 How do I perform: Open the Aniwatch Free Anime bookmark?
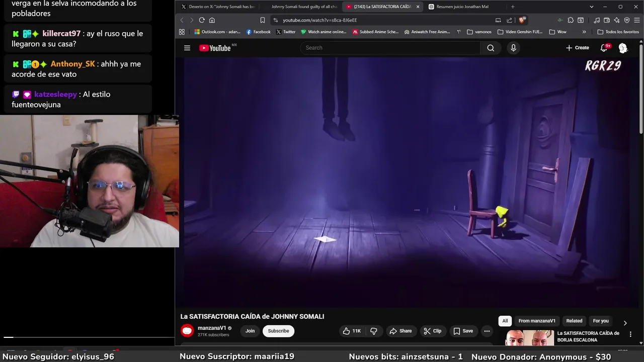pyautogui.click(x=427, y=32)
